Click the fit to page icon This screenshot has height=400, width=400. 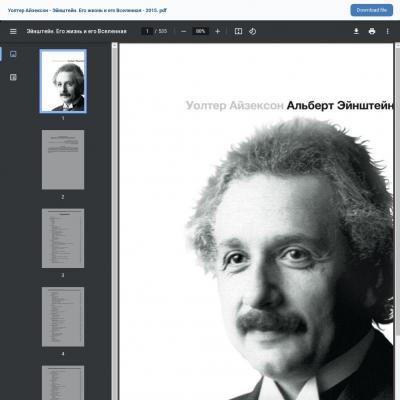[238, 31]
